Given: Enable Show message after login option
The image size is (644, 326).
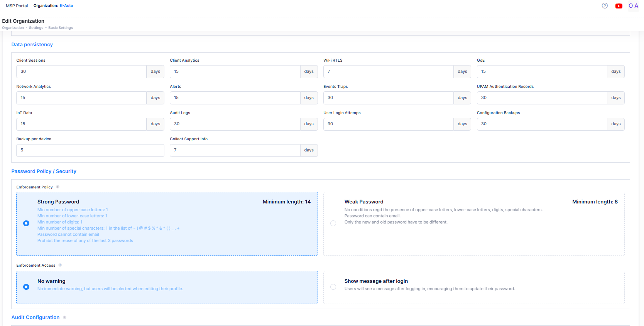Looking at the screenshot, I should (333, 287).
